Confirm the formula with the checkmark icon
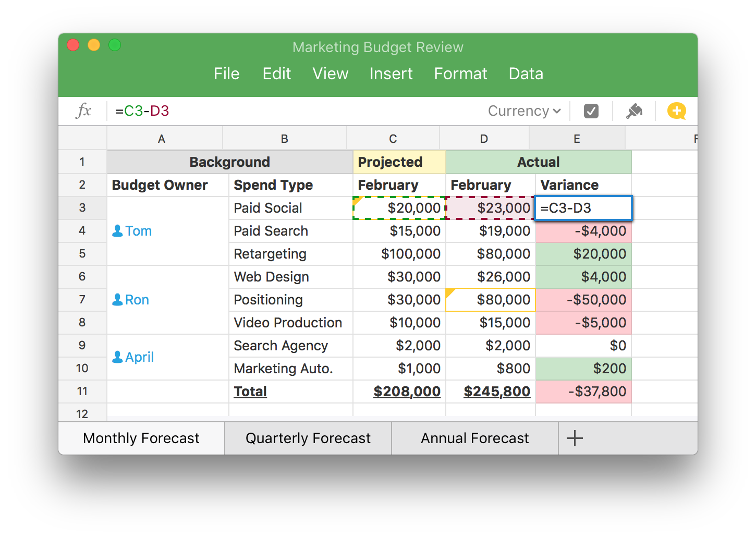This screenshot has height=538, width=756. 591,111
